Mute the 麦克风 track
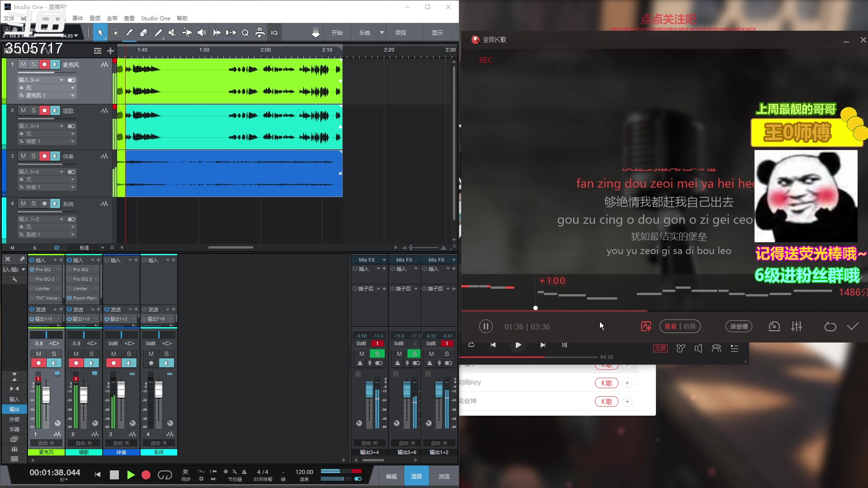Viewport: 868px width, 488px height. [x=24, y=64]
